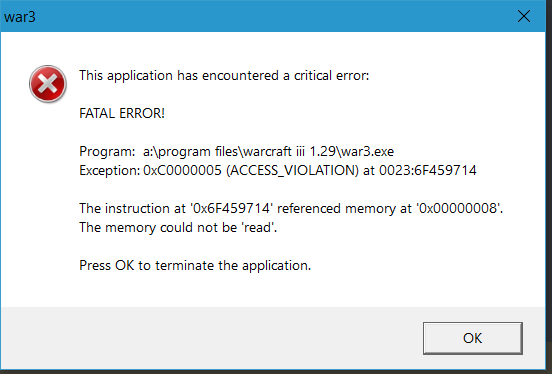
Task: Click 'The memory could not be read' line
Action: (x=178, y=227)
